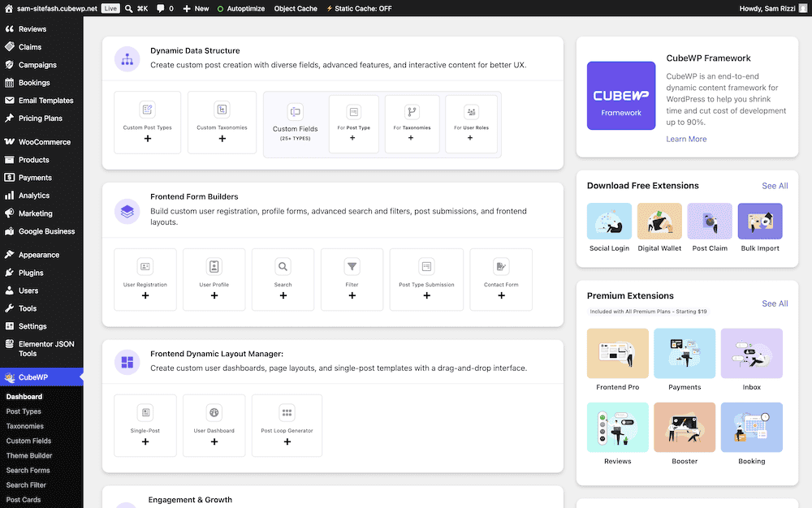Click the CubeWP Framework logo image
The image size is (812, 508).
point(621,96)
